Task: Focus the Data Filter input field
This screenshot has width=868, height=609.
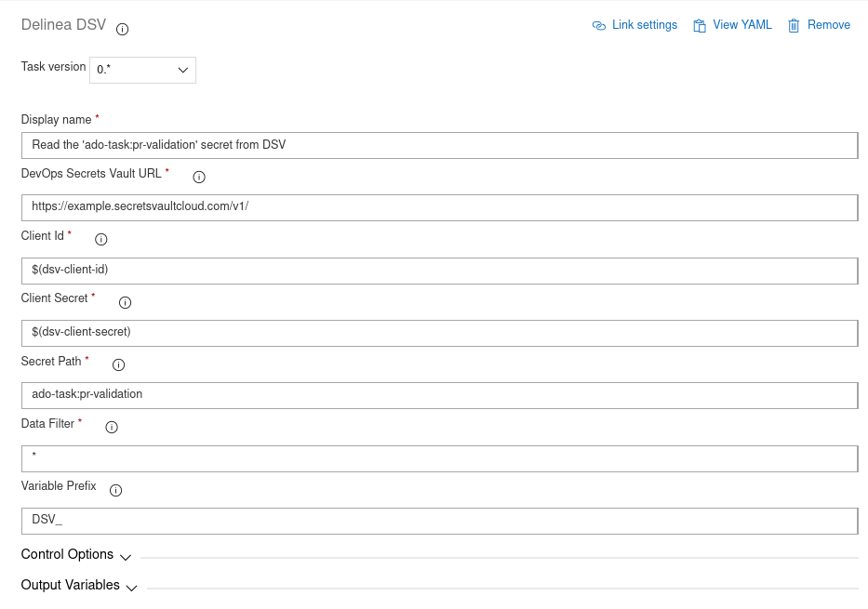Action: pos(439,458)
